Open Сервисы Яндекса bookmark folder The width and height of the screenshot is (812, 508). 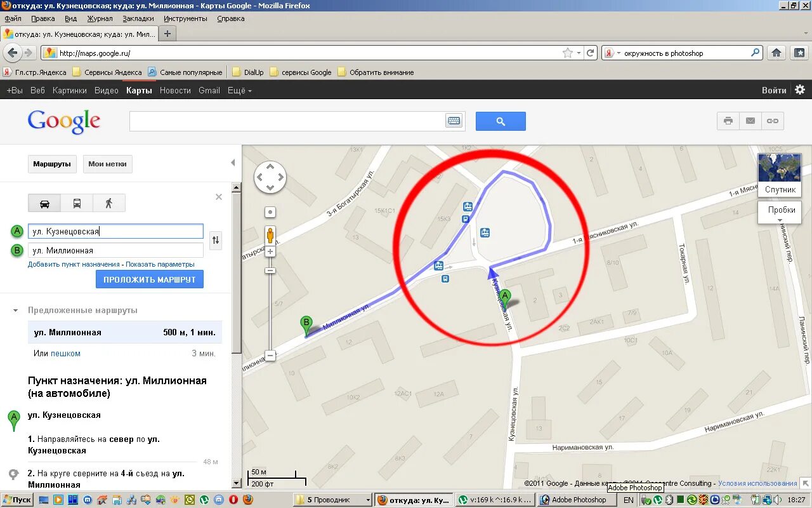107,72
